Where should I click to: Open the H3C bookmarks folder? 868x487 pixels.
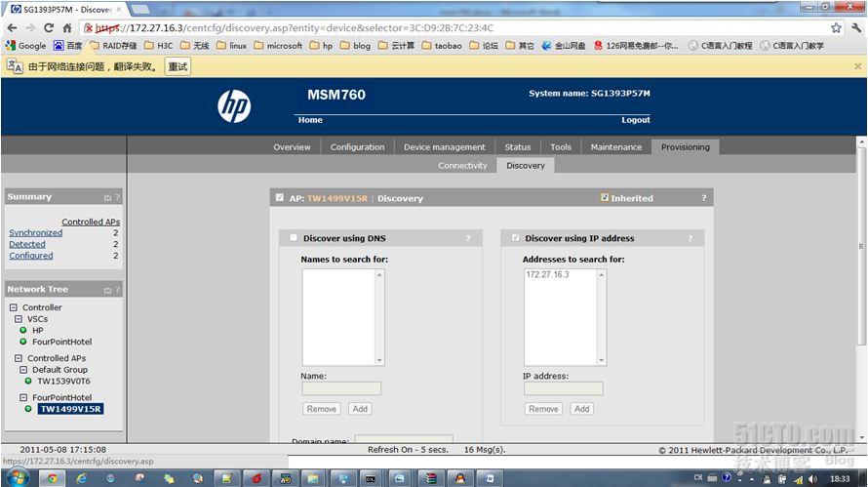[158, 46]
